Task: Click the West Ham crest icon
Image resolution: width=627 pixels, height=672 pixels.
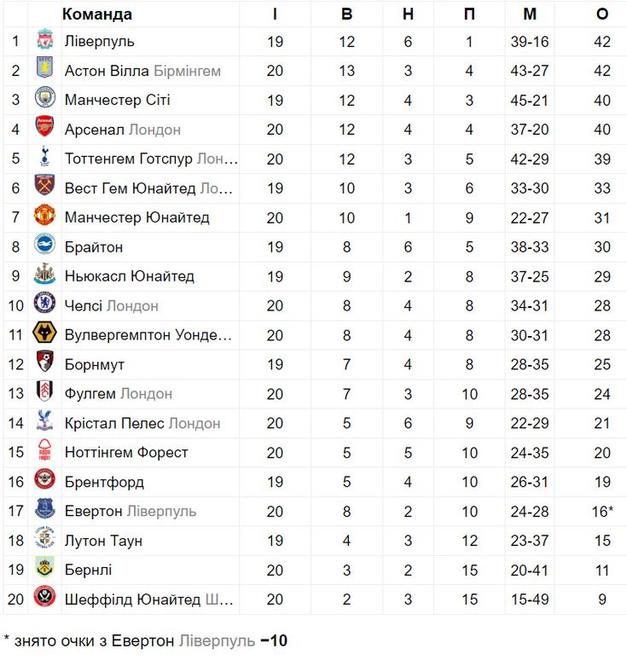Action: [44, 185]
